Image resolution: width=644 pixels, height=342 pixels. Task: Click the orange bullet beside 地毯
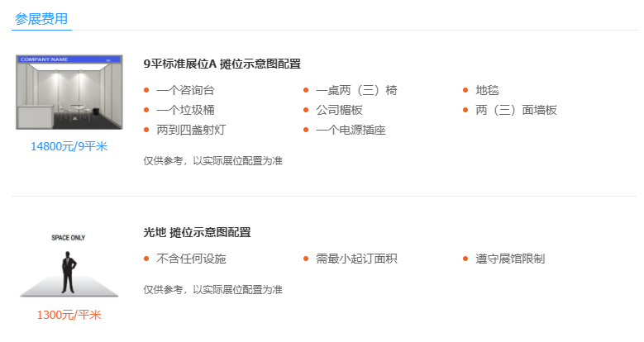point(465,90)
